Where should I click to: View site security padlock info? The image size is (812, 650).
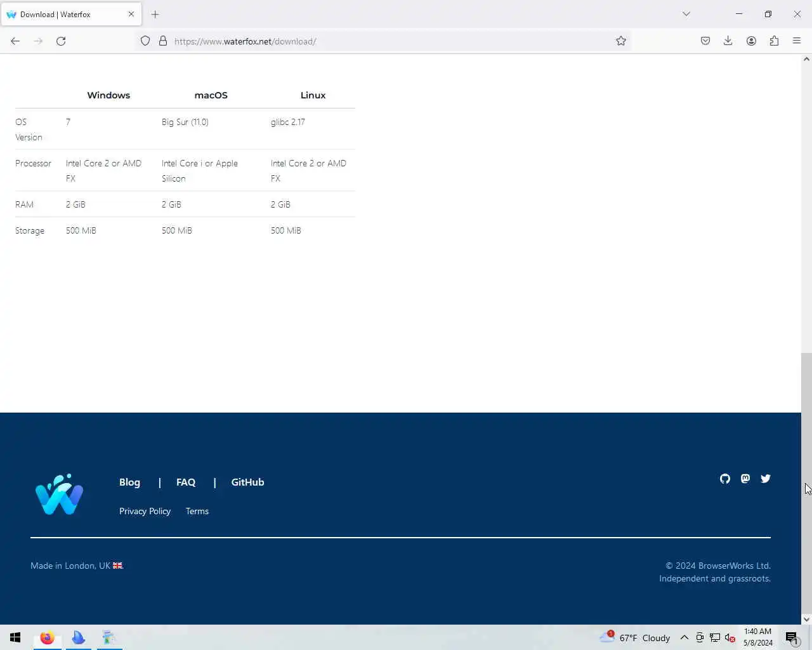[x=163, y=41]
